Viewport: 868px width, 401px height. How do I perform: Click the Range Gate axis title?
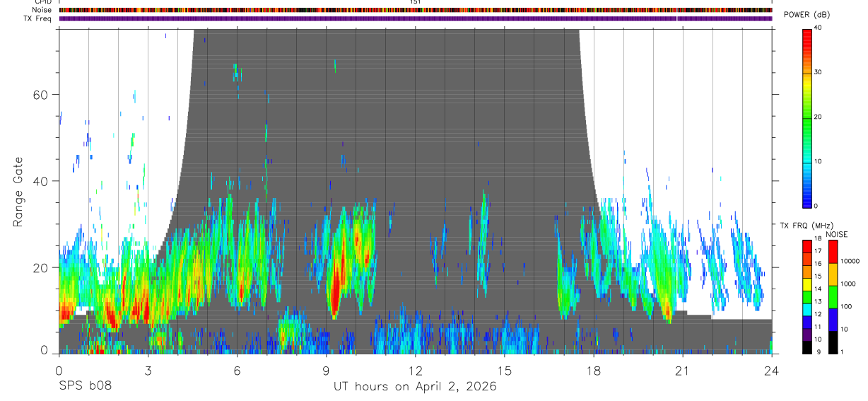[x=17, y=192]
